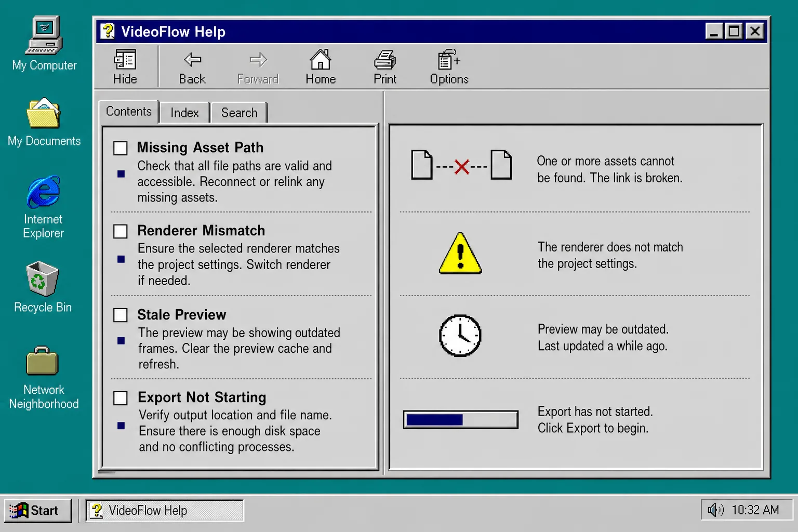The height and width of the screenshot is (532, 798).
Task: Click the Start button
Action: (x=38, y=510)
